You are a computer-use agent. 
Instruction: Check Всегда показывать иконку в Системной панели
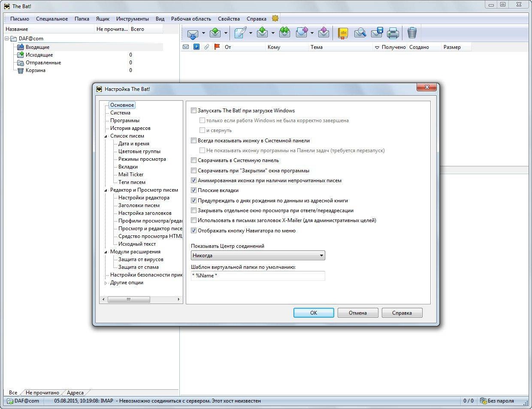click(x=194, y=140)
